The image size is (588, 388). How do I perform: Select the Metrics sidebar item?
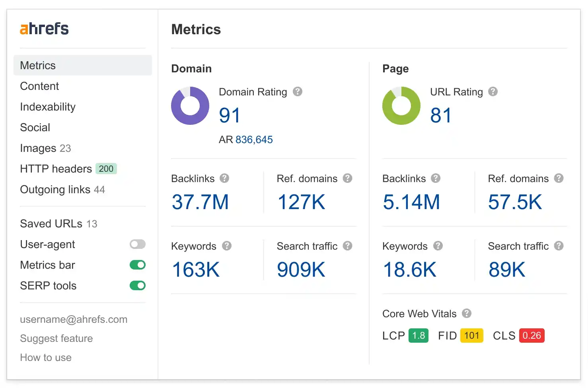83,65
